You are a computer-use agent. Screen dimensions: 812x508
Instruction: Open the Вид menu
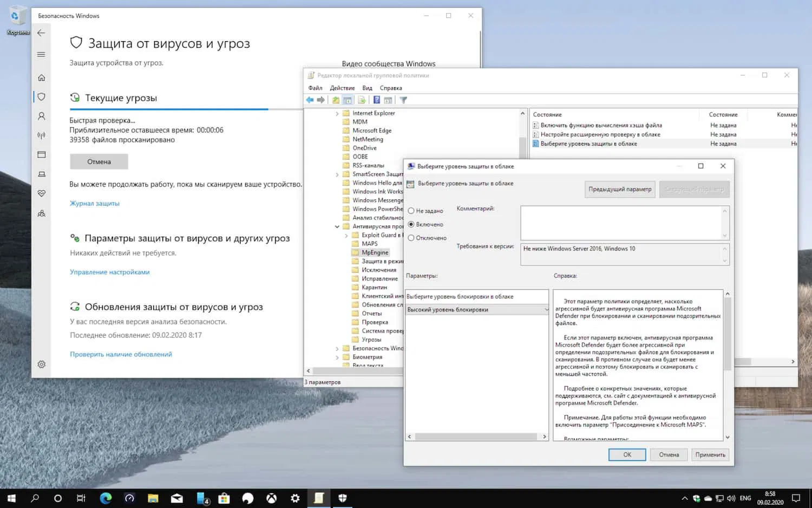coord(367,88)
